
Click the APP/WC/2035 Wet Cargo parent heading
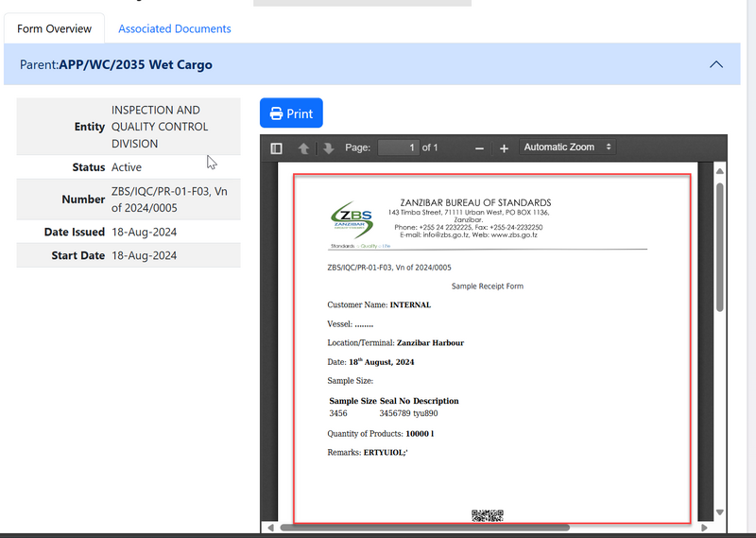[x=135, y=65]
